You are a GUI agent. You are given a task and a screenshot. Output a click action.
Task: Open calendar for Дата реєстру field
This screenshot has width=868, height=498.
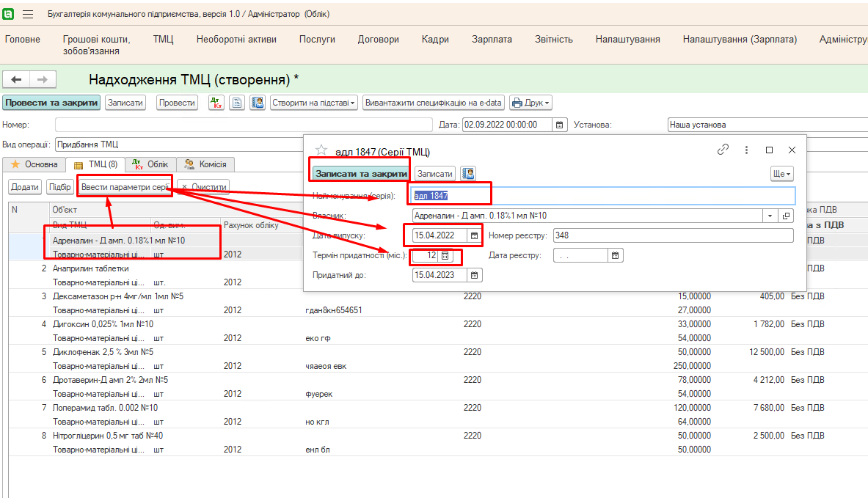click(x=616, y=255)
